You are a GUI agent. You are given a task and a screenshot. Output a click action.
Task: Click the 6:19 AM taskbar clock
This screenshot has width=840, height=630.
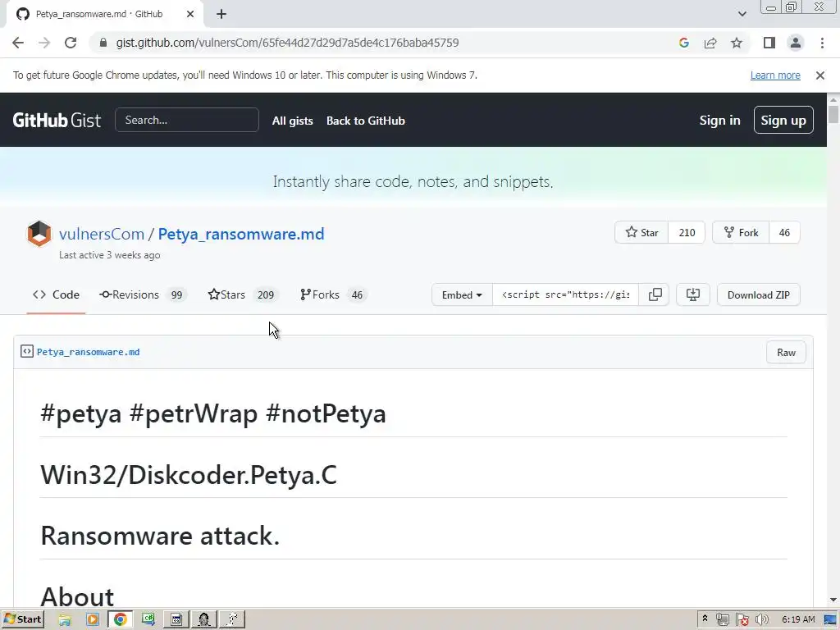[797, 619]
